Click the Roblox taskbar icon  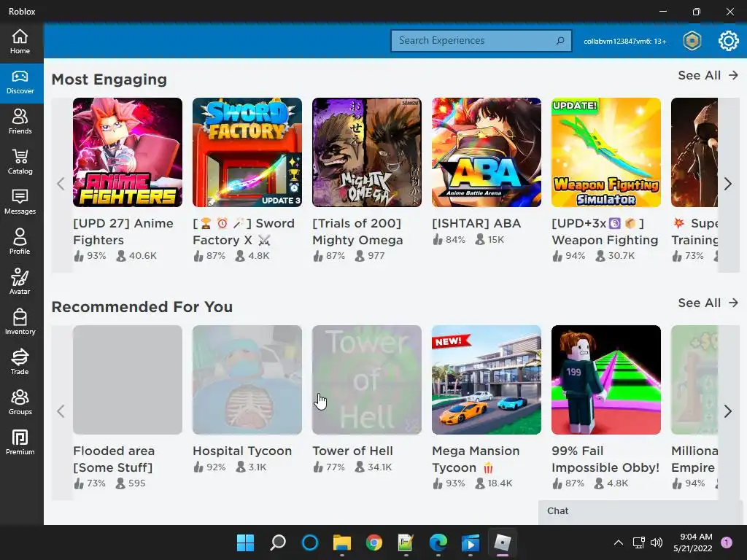(502, 542)
